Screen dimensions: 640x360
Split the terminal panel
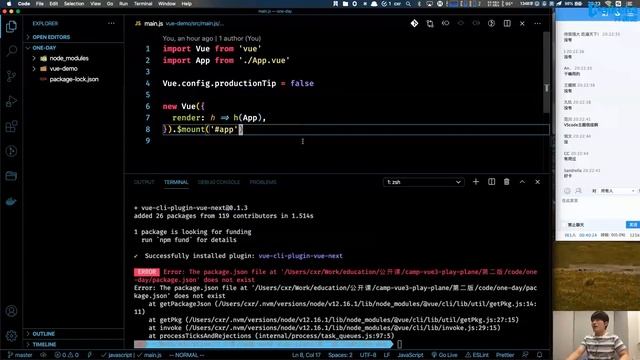[x=491, y=182]
